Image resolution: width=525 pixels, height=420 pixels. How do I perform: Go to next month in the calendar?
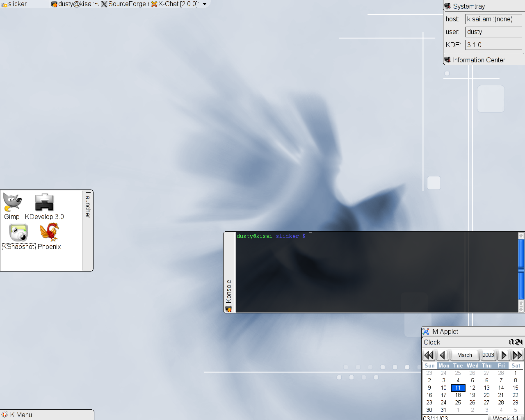pyautogui.click(x=504, y=355)
